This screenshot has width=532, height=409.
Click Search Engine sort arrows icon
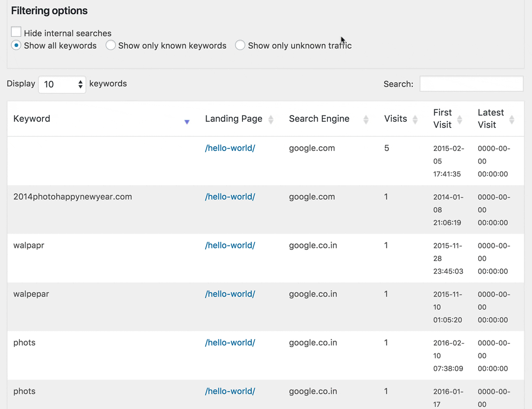pos(366,120)
